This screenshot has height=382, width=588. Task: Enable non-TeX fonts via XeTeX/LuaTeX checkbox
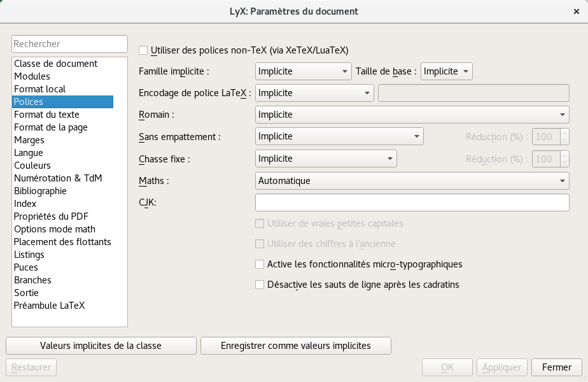click(x=143, y=50)
